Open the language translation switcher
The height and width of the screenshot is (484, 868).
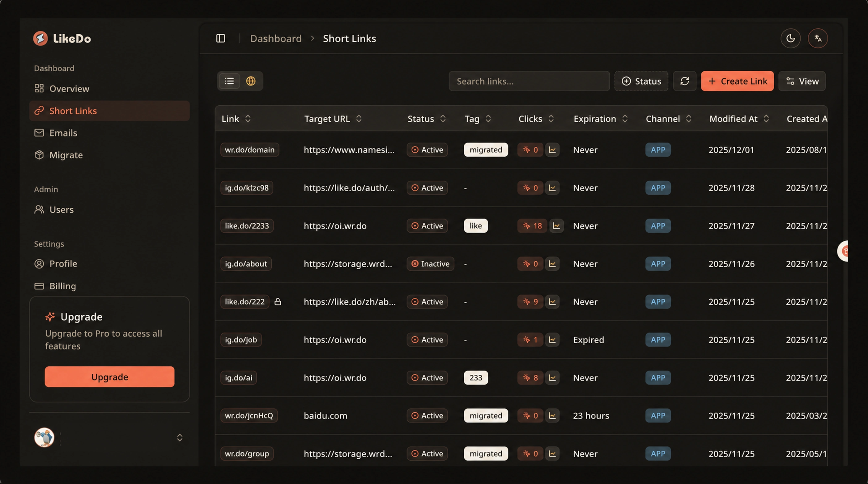click(x=818, y=38)
